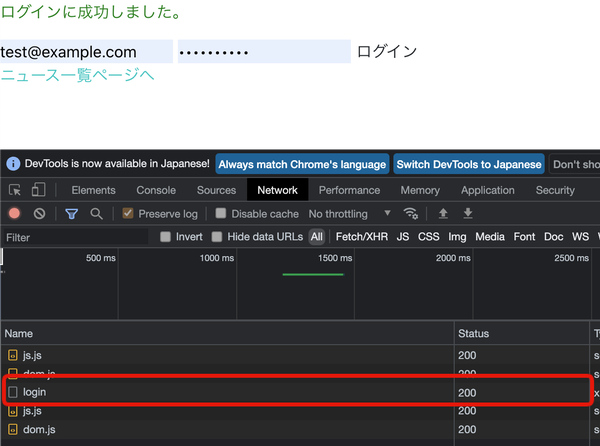Open the Sources tab
600x446 pixels.
click(216, 190)
